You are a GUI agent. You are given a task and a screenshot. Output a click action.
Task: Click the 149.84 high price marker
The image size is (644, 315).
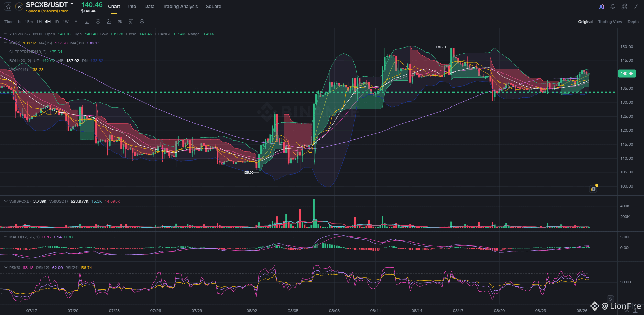point(441,47)
